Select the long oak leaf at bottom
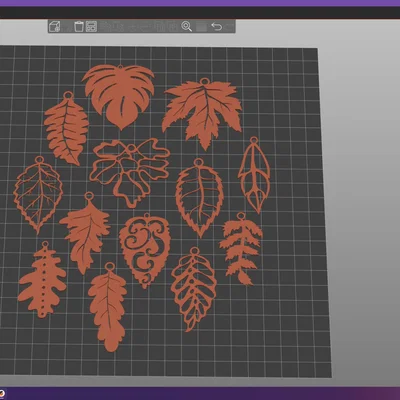The image size is (400, 400). pos(108,307)
